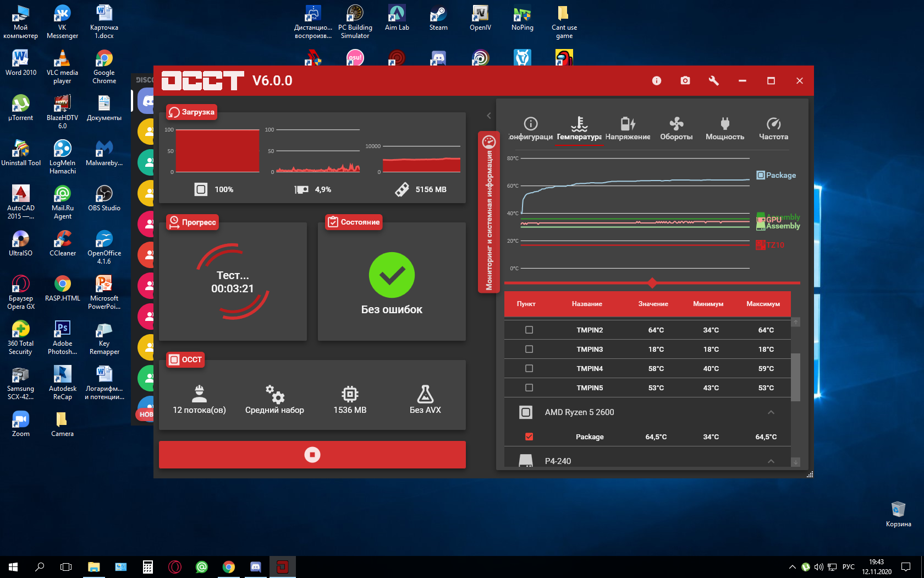Switch to the Обороты tab

pyautogui.click(x=676, y=129)
